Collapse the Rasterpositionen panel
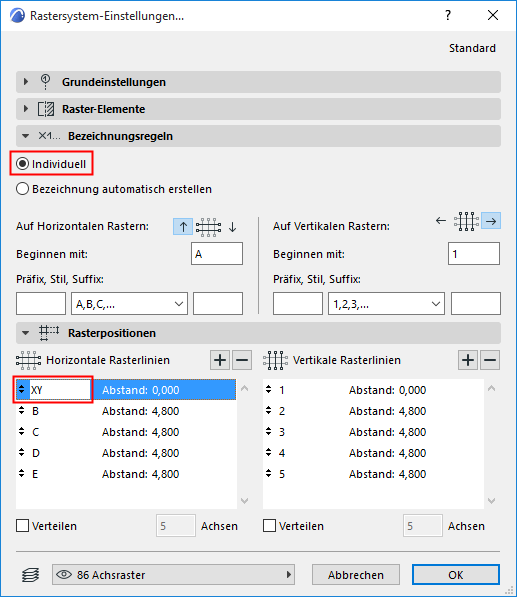The width and height of the screenshot is (517, 597). tap(258, 333)
